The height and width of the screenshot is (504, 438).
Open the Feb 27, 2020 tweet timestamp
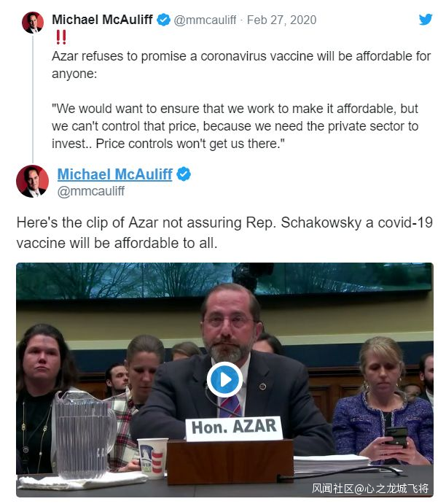(x=281, y=20)
